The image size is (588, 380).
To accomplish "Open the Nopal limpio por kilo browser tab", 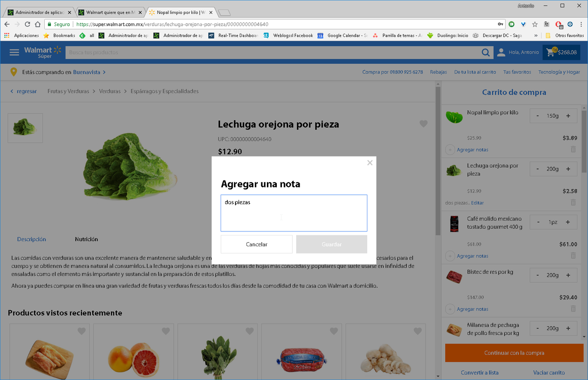I will [176, 12].
